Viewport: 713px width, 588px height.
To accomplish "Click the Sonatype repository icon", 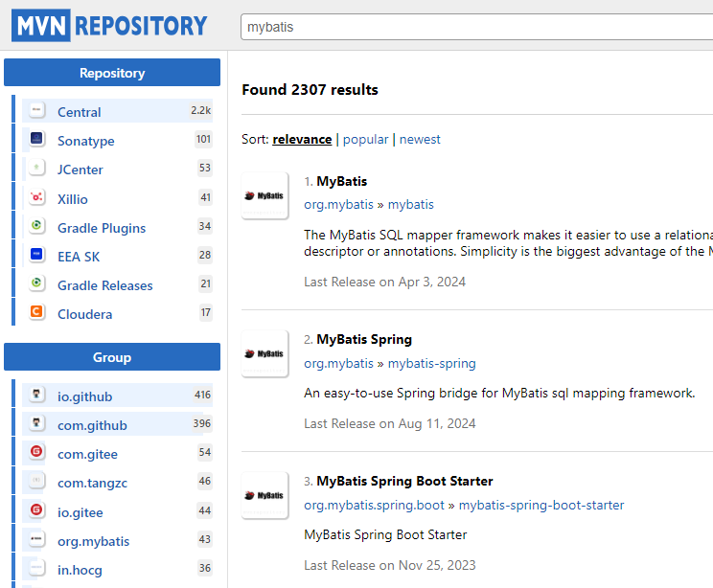I will pos(36,139).
